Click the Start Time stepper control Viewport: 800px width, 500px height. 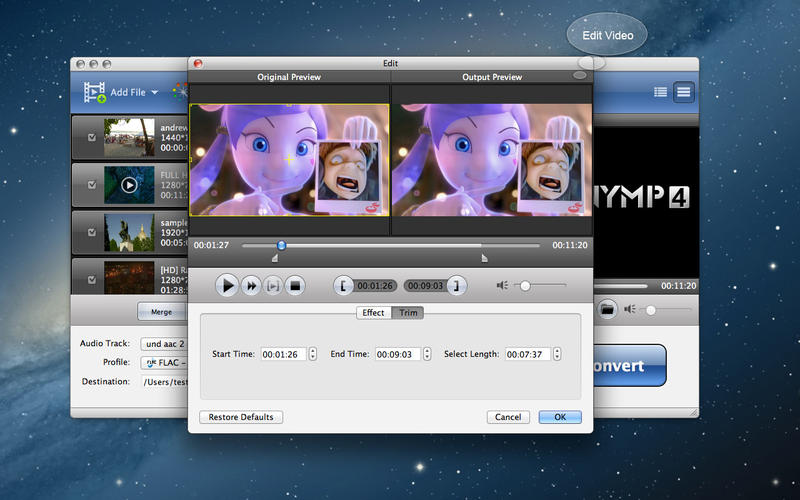pyautogui.click(x=313, y=354)
